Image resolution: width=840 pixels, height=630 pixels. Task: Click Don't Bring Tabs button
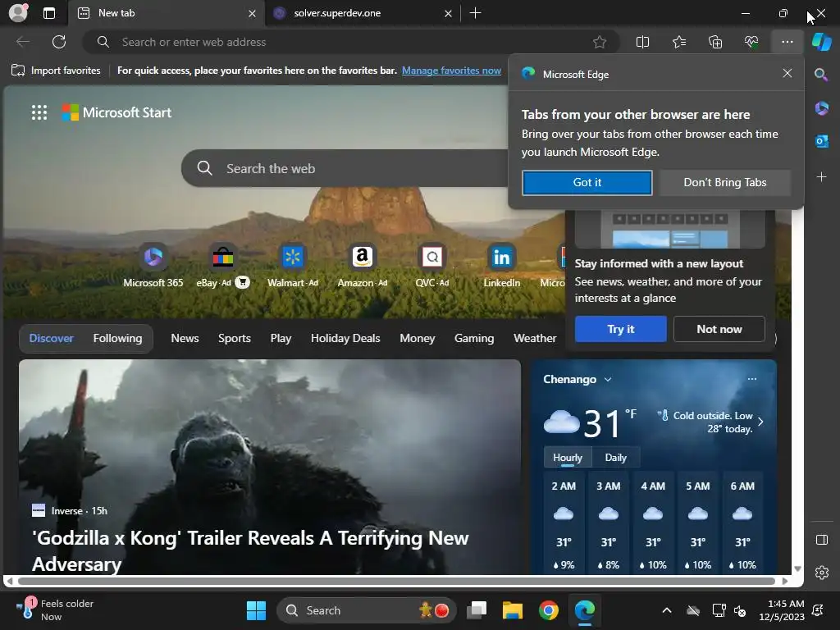[x=725, y=183]
